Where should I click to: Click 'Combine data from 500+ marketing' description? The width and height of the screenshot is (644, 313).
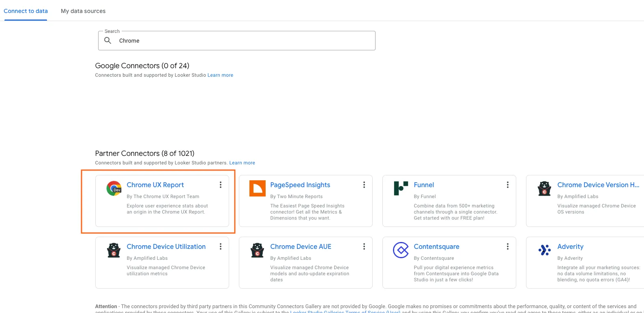pyautogui.click(x=455, y=212)
